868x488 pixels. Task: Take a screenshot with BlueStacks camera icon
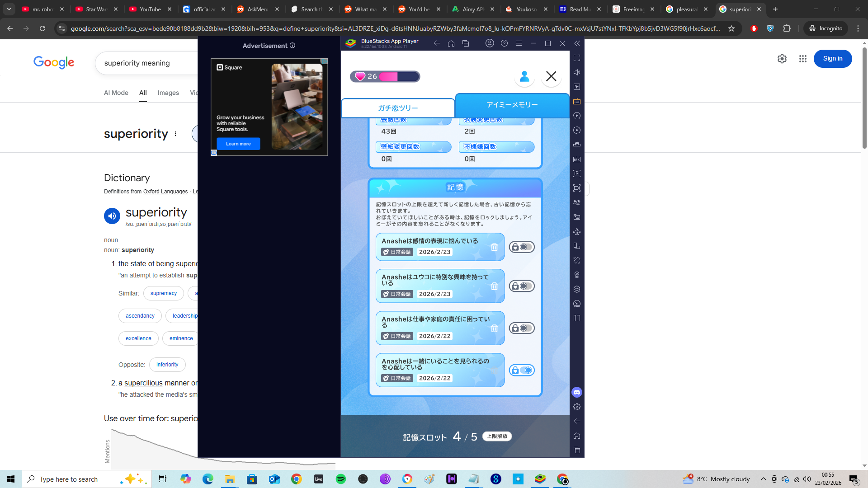(577, 174)
